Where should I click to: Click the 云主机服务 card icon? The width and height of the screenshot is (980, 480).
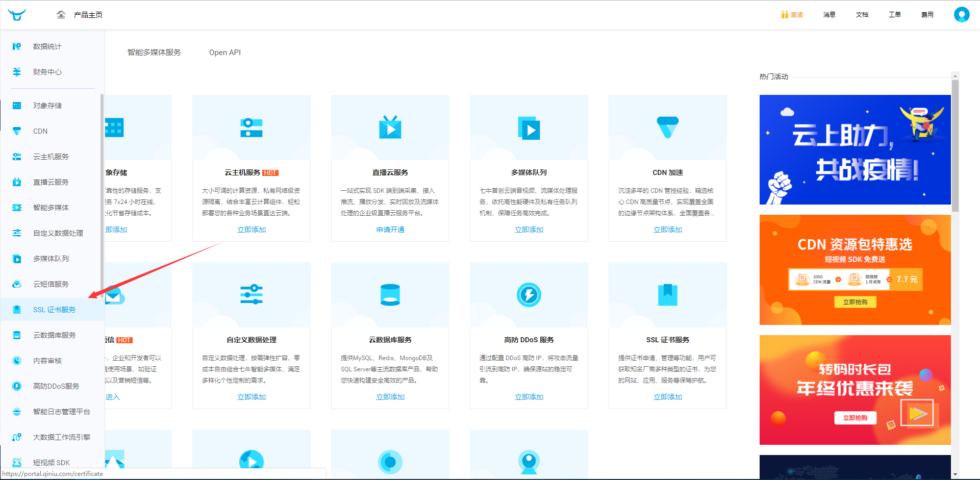252,128
